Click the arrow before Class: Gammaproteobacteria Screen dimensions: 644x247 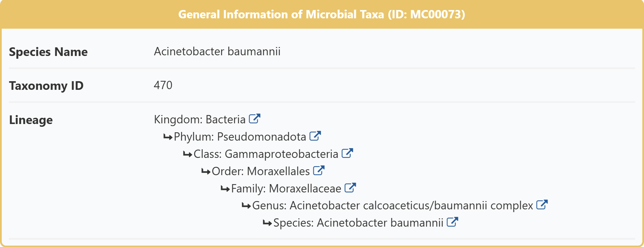pyautogui.click(x=188, y=154)
